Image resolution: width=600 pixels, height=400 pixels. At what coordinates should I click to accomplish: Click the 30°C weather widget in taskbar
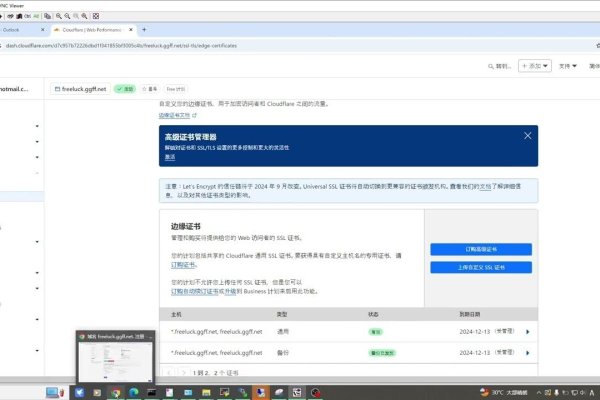coord(504,392)
